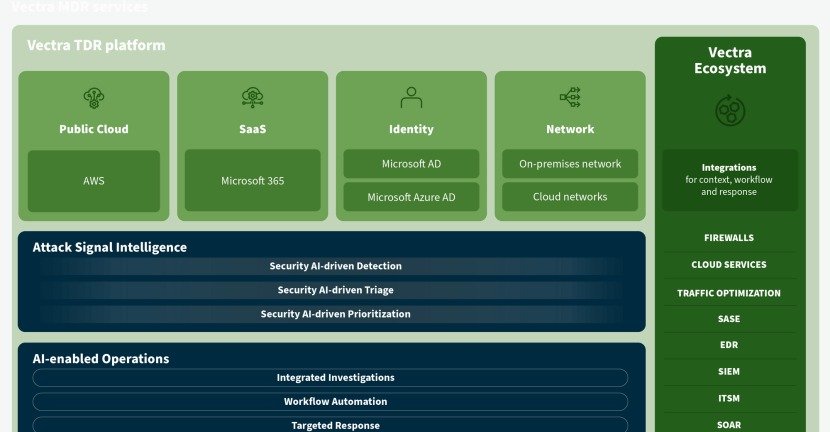
Task: Click the Targeted Response pill
Action: (330, 425)
